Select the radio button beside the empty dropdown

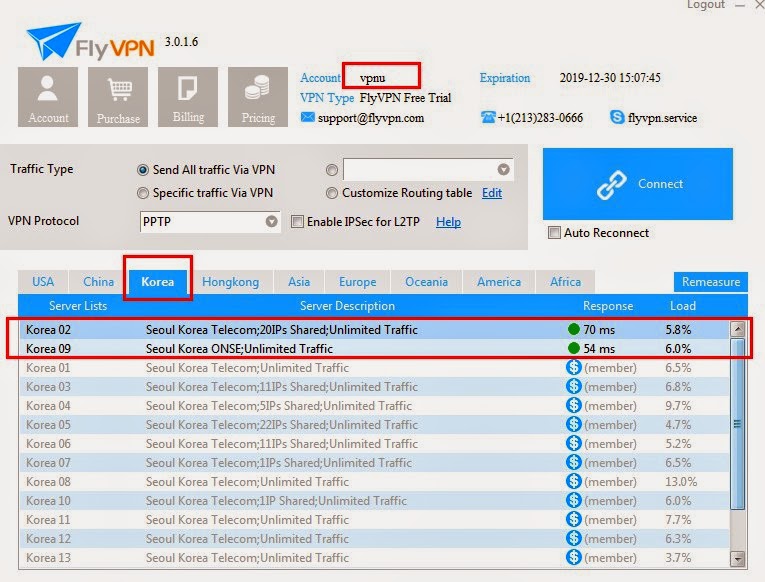[332, 170]
